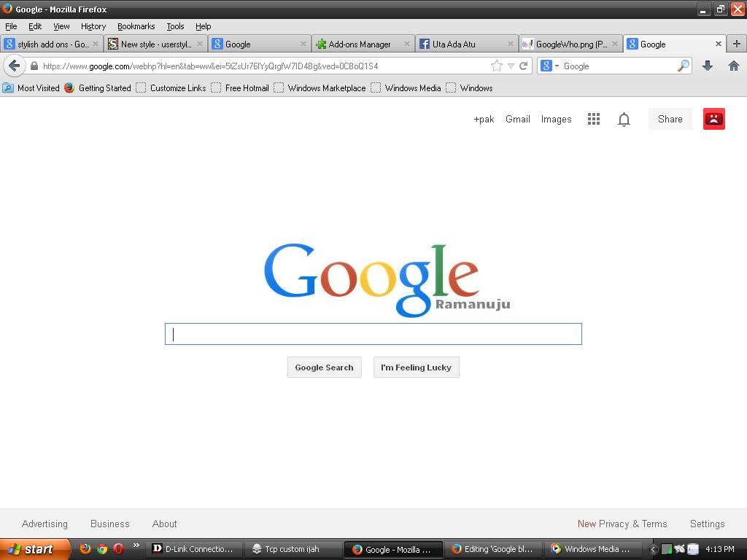Viewport: 747px width, 560px height.
Task: Click I'm Feeling Lucky button
Action: pos(417,367)
